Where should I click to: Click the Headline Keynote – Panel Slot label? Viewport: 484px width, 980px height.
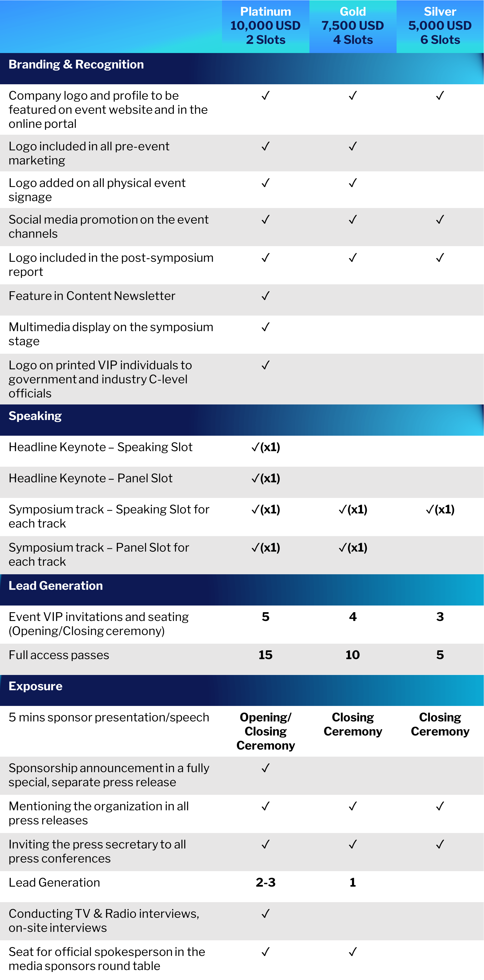(91, 478)
